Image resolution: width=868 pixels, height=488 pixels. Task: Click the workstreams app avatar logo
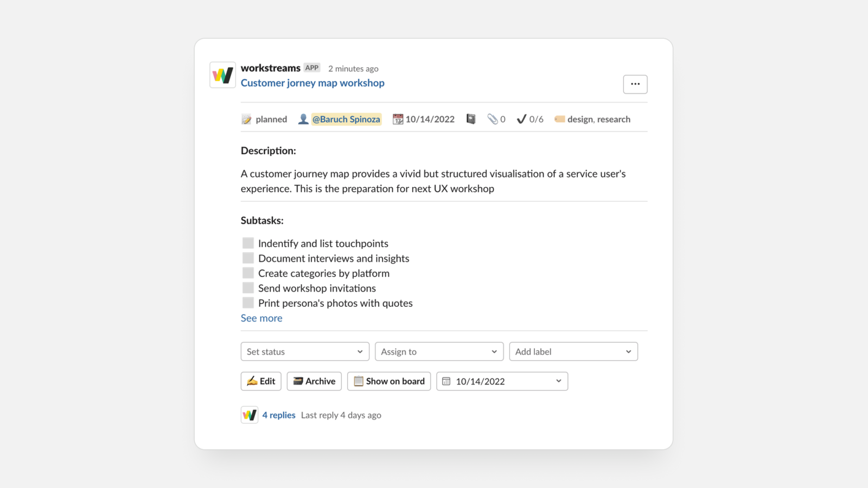click(x=222, y=75)
